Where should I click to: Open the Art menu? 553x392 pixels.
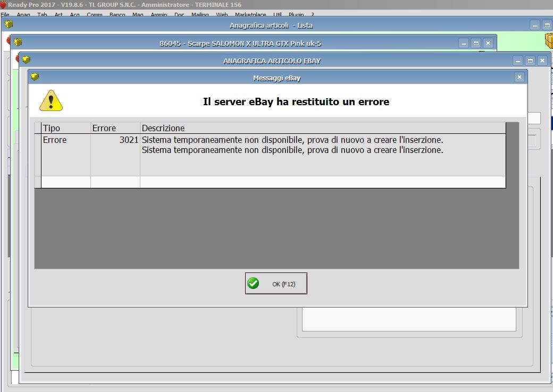(58, 15)
